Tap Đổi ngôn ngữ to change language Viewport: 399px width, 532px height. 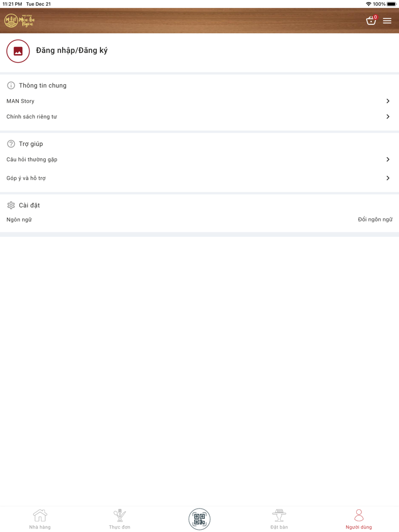375,220
